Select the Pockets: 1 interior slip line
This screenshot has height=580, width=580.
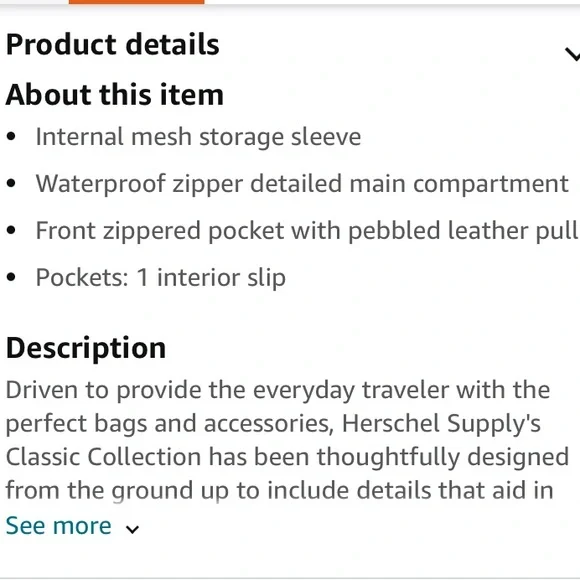pyautogui.click(x=161, y=277)
